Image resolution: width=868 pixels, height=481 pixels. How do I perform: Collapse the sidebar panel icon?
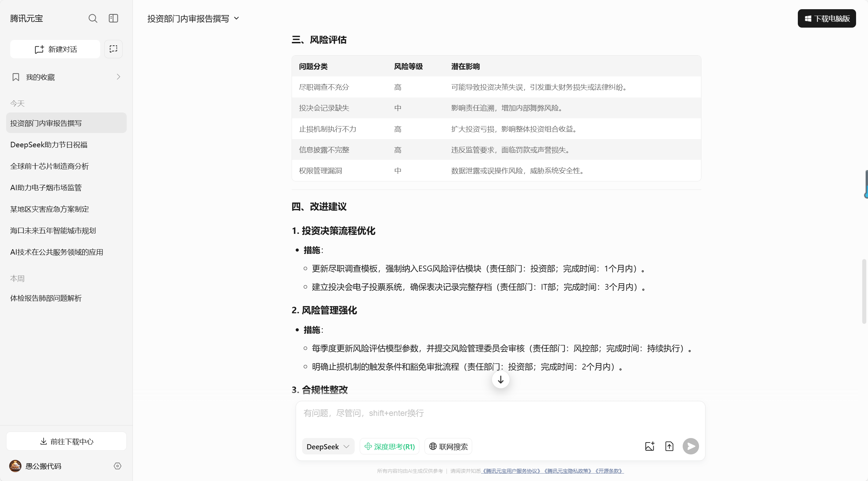click(113, 18)
